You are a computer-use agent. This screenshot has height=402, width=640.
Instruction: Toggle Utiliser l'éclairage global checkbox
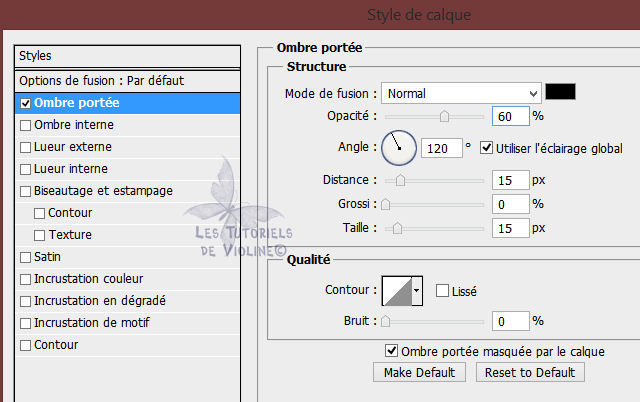coord(487,148)
